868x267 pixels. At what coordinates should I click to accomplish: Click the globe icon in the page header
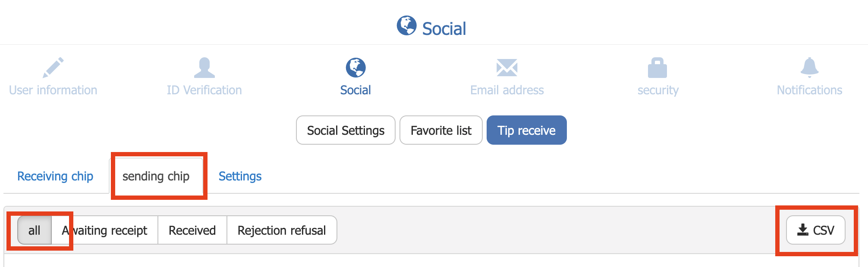(x=406, y=26)
